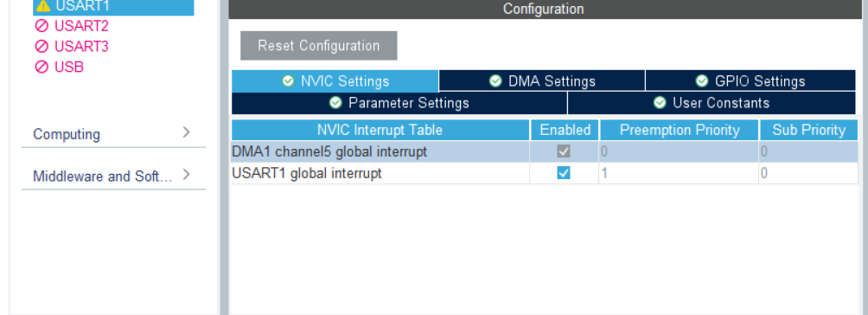Switch to the NVIC Settings tab

click(x=335, y=81)
